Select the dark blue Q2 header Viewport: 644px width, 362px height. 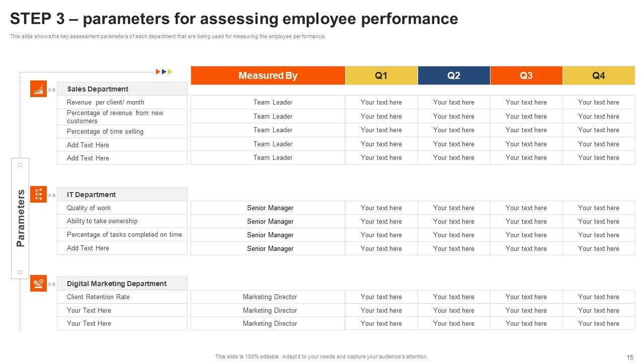454,75
